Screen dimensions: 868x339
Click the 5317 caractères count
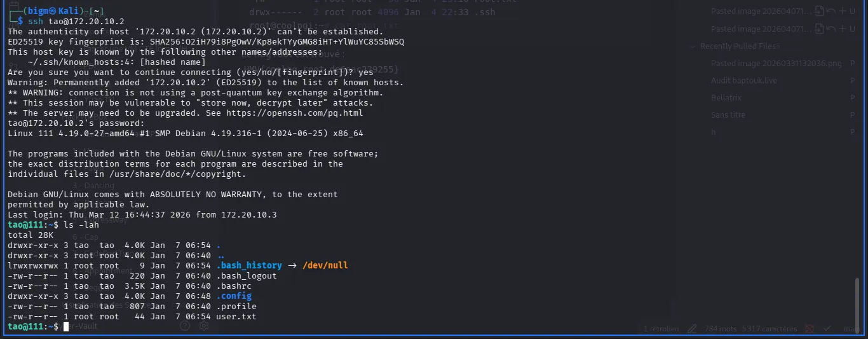tap(770, 329)
